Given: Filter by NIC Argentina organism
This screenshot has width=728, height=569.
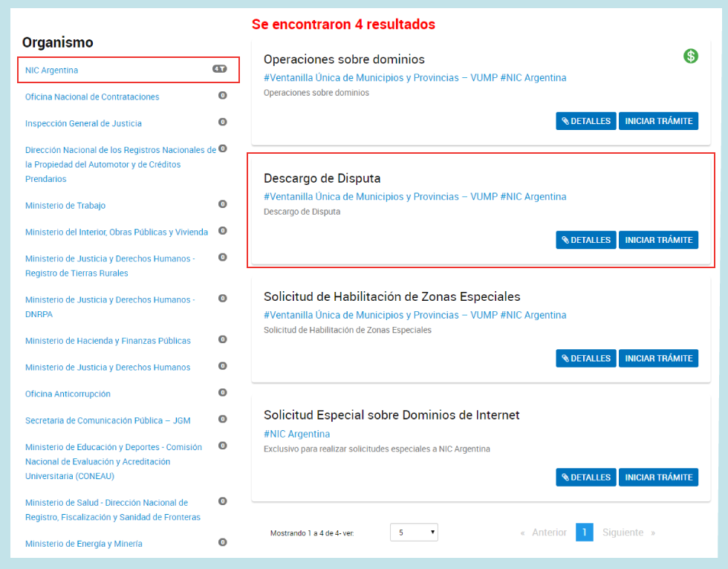Looking at the screenshot, I should [x=52, y=71].
